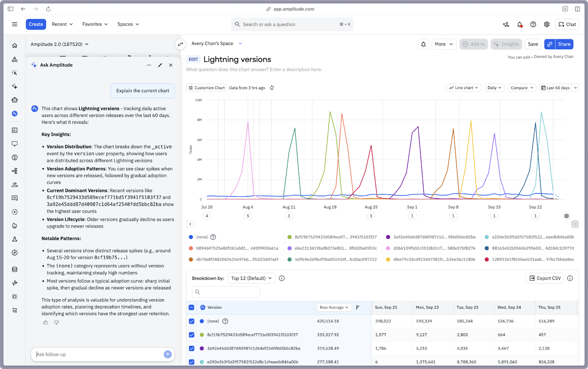Click the blue Create button
Image resolution: width=588 pixels, height=369 pixels.
[x=36, y=24]
